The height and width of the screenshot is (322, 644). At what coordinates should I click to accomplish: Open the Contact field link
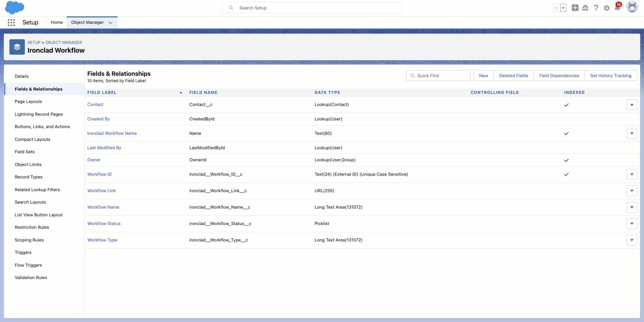pos(95,105)
